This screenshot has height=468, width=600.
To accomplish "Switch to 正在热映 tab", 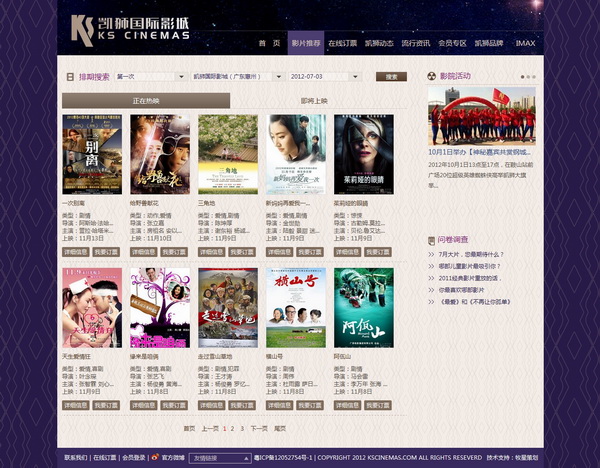I will (146, 101).
